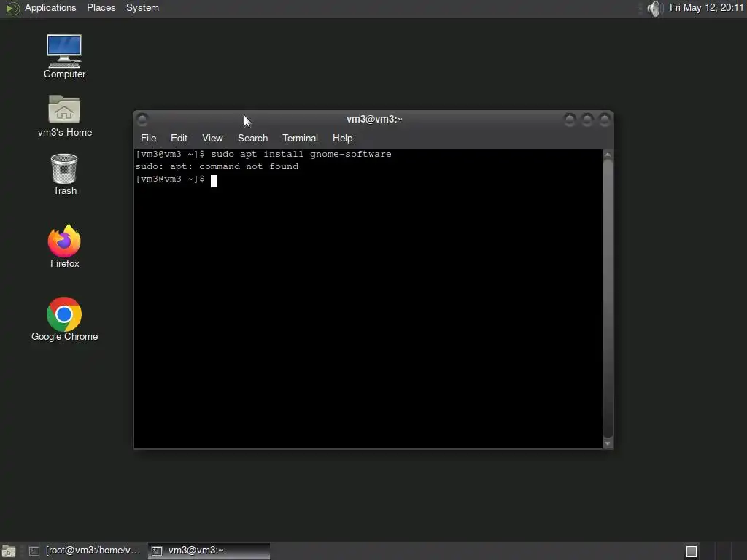This screenshot has width=747, height=560.
Task: Open the Trash desktop icon
Action: pos(64,174)
